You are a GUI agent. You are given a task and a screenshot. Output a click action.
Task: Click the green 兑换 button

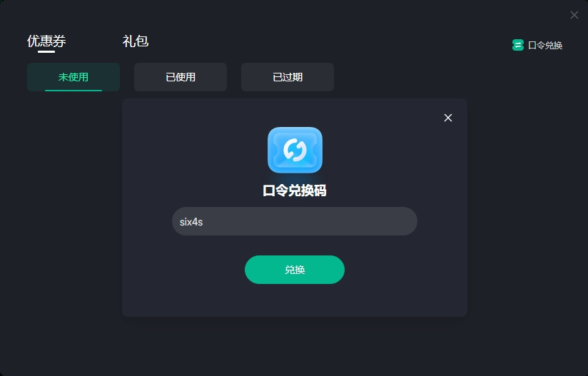pyautogui.click(x=295, y=270)
